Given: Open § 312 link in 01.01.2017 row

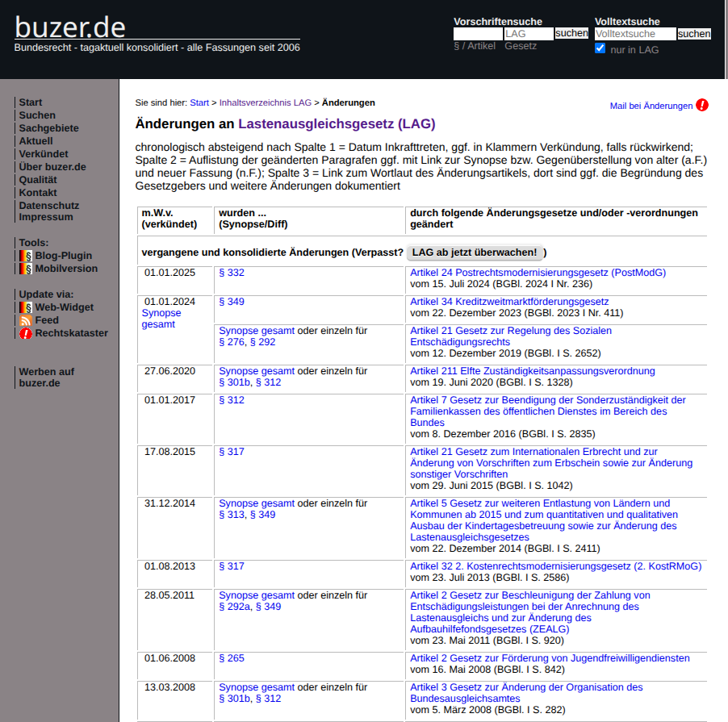Looking at the screenshot, I should tap(232, 400).
